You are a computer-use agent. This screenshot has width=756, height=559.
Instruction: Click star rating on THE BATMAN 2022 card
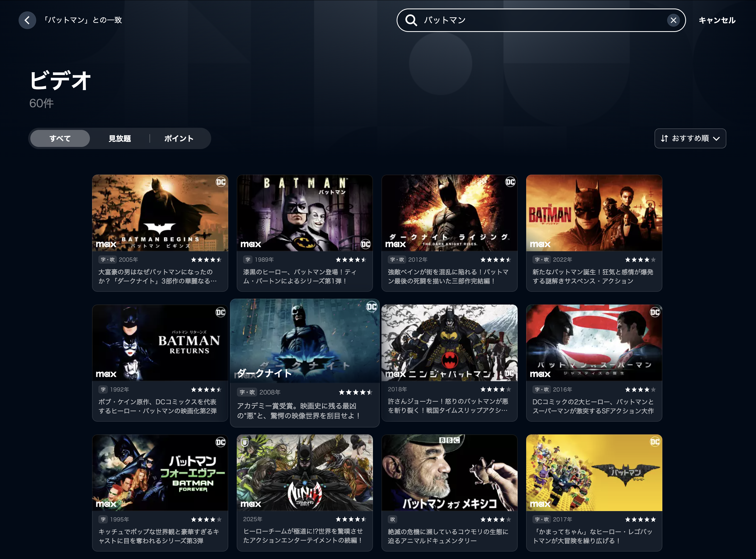[640, 260]
